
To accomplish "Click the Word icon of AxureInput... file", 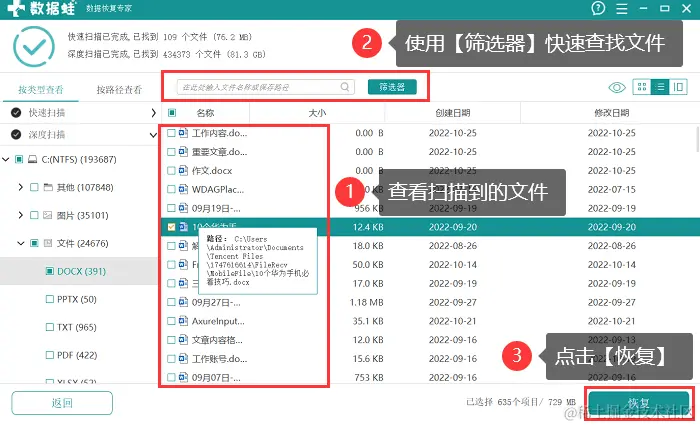I will tap(183, 321).
